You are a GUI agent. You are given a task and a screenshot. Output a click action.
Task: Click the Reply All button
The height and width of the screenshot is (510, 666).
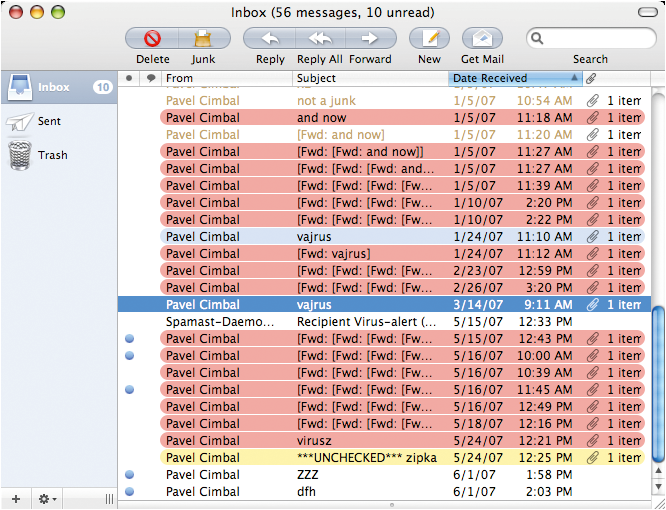coord(319,39)
